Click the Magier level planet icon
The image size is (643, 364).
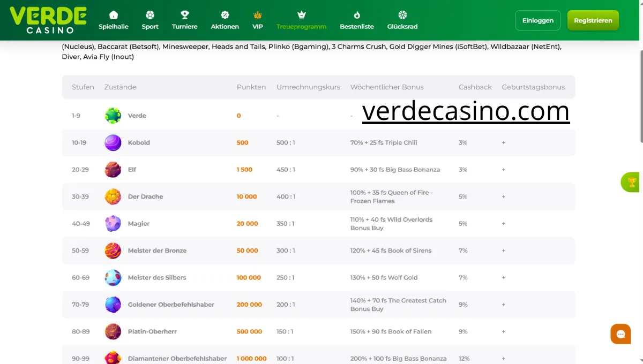pos(113,224)
